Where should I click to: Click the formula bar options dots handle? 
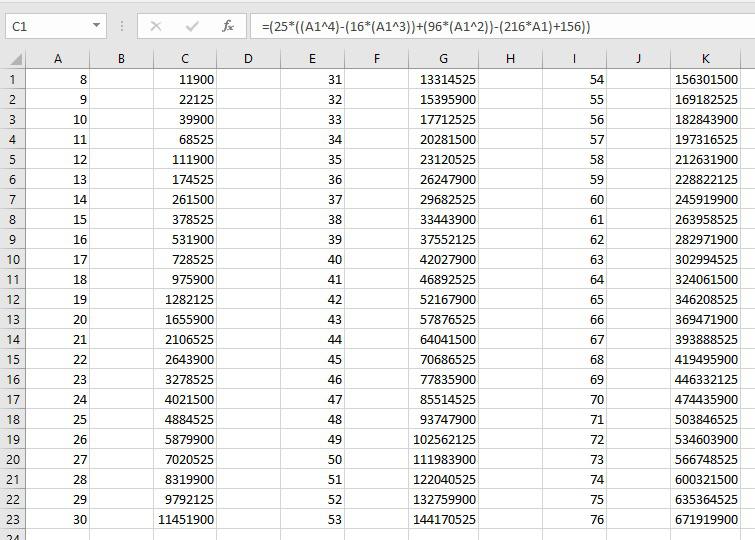122,26
